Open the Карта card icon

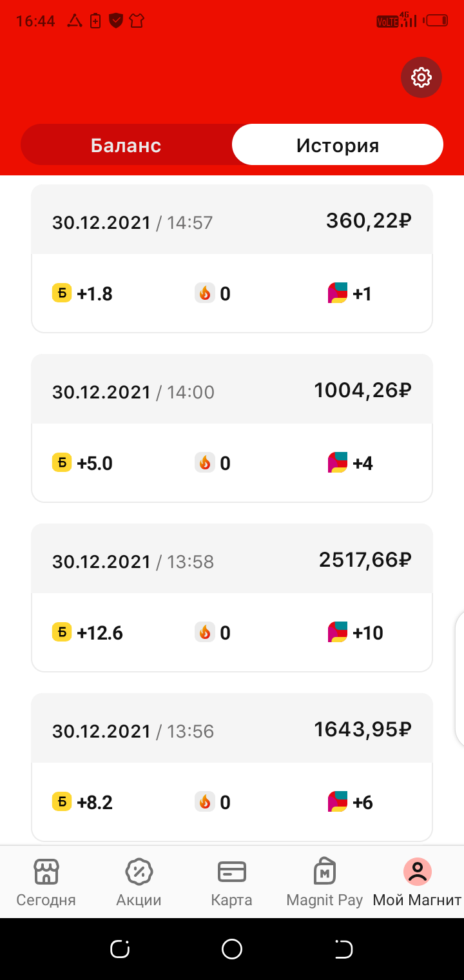tap(231, 872)
